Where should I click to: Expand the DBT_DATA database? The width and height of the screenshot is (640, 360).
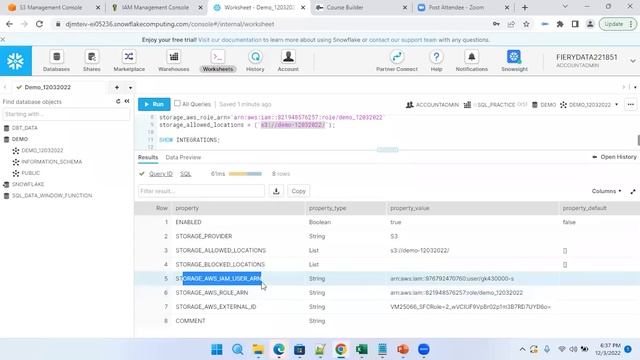[24, 128]
